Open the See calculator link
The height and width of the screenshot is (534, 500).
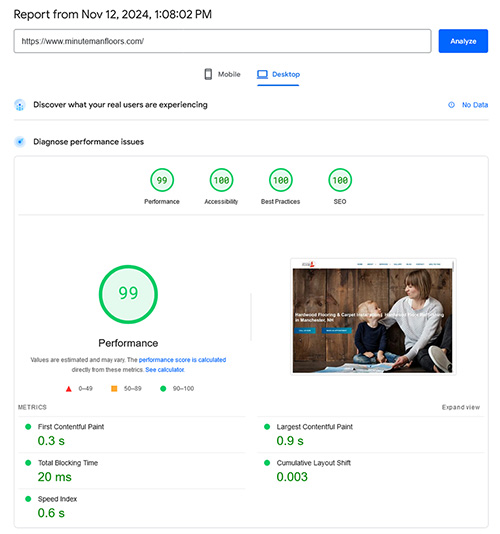pyautogui.click(x=165, y=370)
